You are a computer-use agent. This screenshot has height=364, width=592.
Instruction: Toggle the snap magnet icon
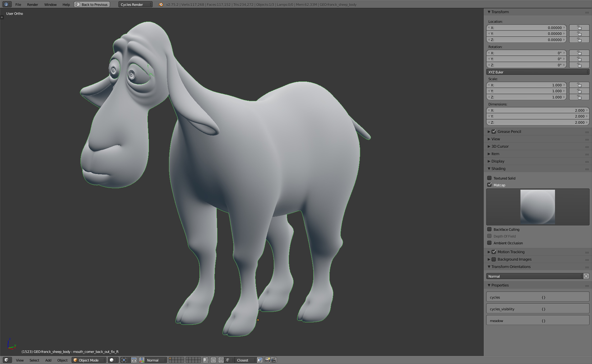tap(221, 360)
